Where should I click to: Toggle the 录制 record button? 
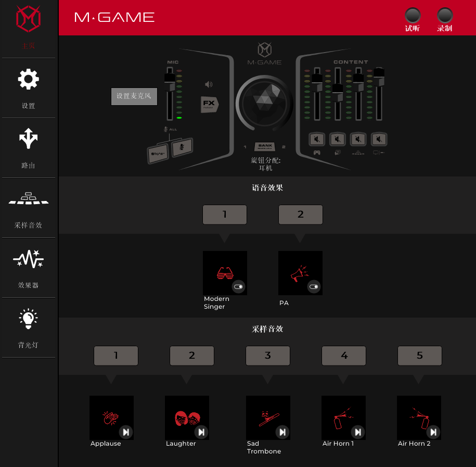point(445,15)
